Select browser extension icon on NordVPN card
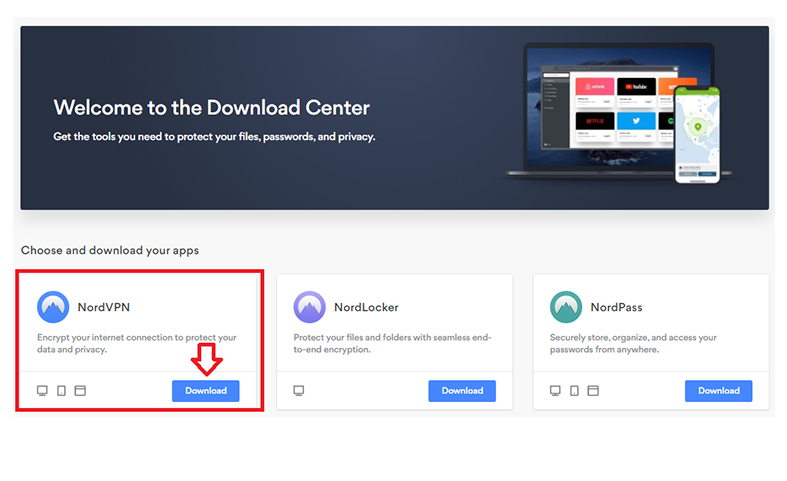The width and height of the screenshot is (787, 481). tap(80, 391)
